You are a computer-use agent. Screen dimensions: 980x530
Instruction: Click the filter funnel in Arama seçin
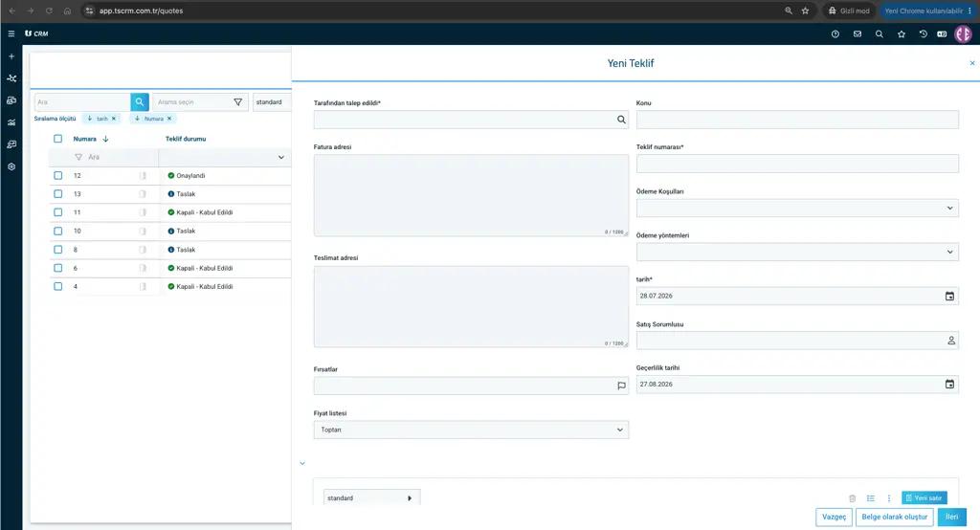pyautogui.click(x=238, y=101)
